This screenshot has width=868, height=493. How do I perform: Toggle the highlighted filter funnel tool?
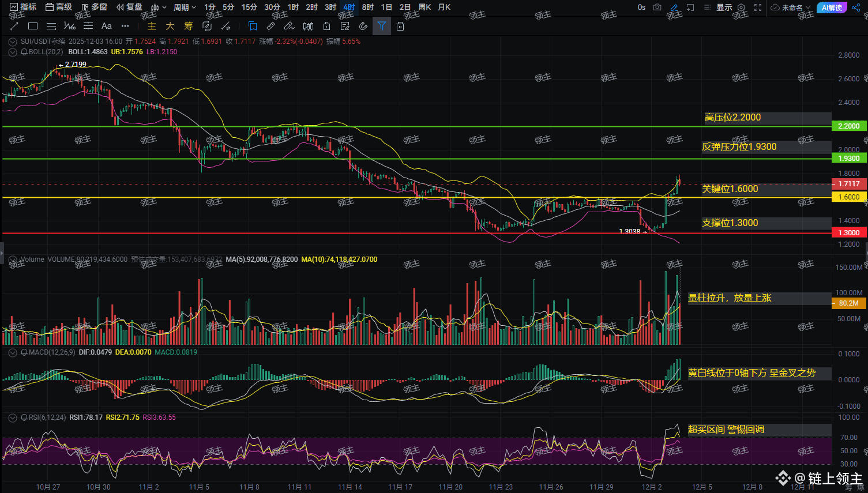click(x=382, y=26)
